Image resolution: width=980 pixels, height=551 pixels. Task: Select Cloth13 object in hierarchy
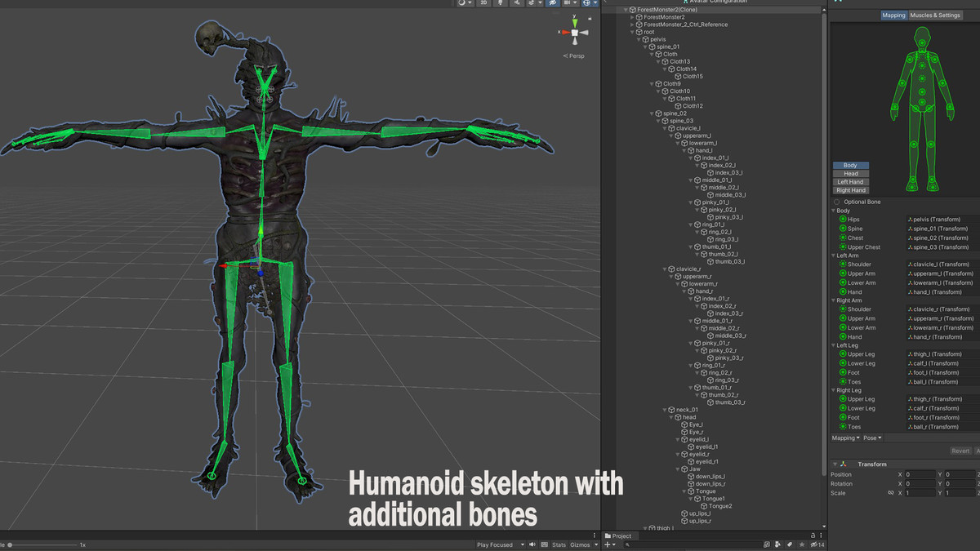click(679, 61)
